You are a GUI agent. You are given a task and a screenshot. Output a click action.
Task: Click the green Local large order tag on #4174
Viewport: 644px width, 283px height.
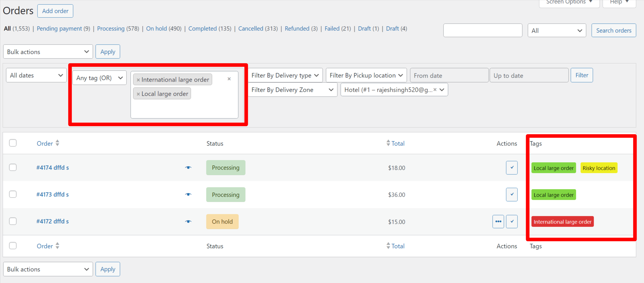click(553, 168)
